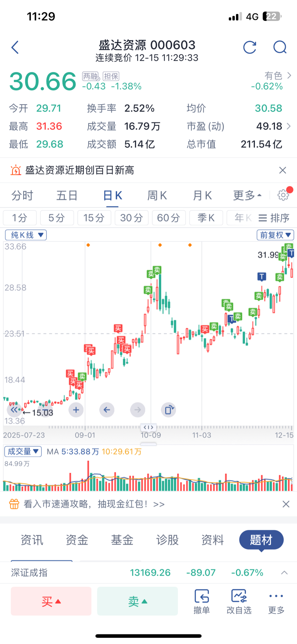Select the 周K tab

[x=157, y=196]
